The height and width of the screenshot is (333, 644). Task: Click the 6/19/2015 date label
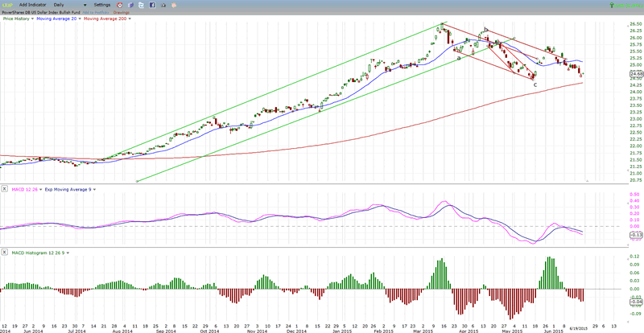(x=577, y=328)
